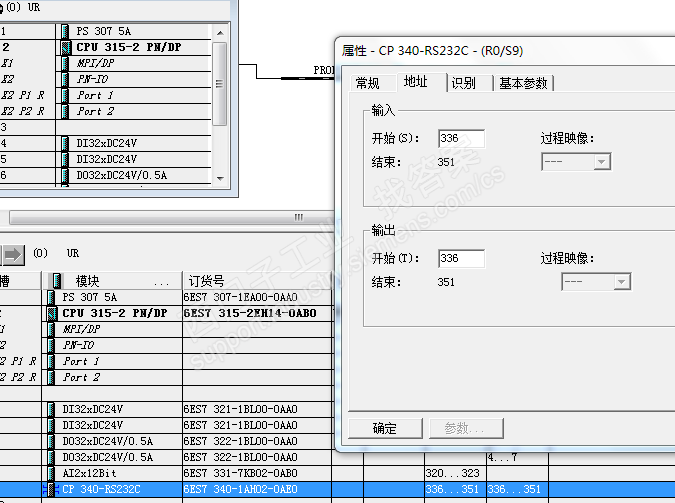Select order number 6ES7 315-2EH14-0AB0

(x=250, y=313)
